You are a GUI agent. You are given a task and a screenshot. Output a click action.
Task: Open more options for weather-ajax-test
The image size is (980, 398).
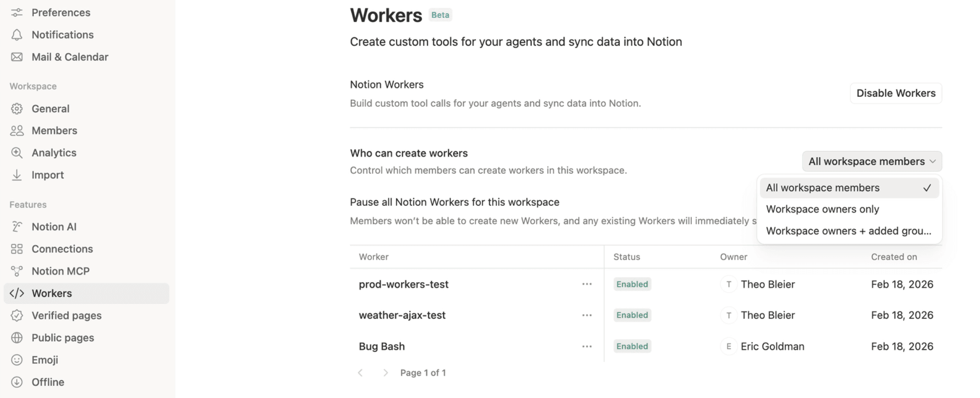(x=587, y=315)
